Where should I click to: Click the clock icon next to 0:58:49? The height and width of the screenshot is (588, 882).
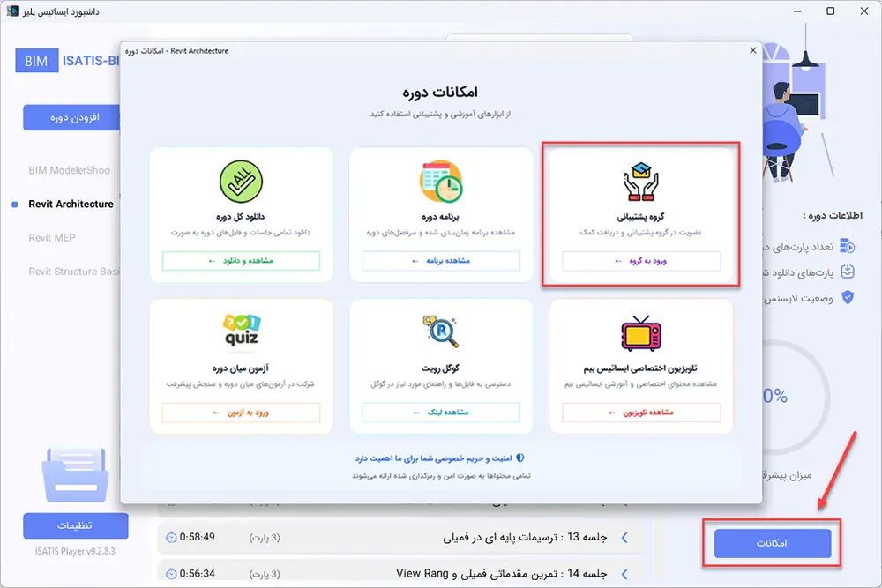[x=171, y=538]
